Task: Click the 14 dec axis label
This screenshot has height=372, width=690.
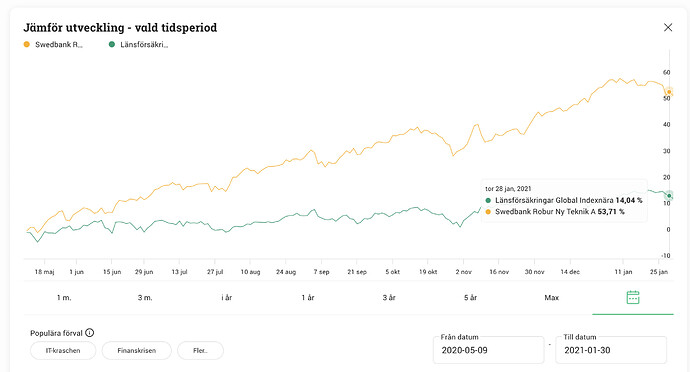Action: tap(570, 272)
